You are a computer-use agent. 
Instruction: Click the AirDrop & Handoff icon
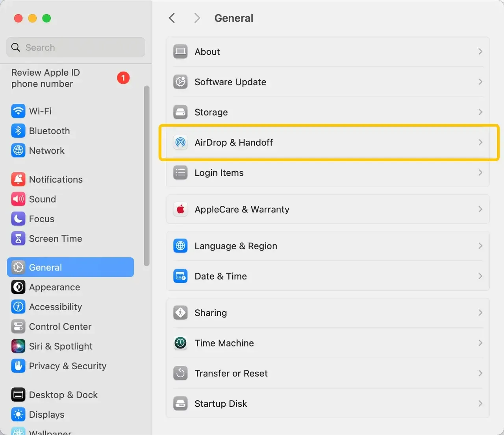click(180, 142)
